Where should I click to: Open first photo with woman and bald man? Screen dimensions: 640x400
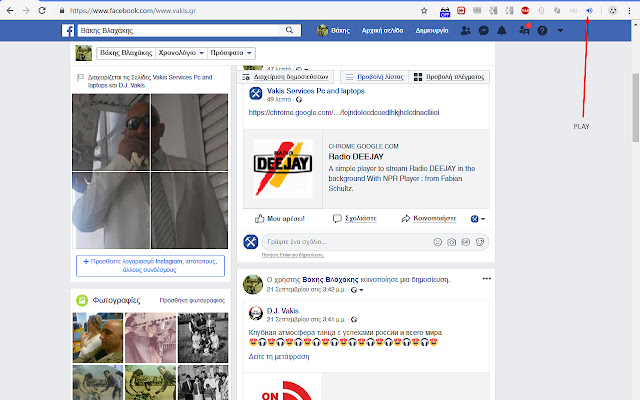(98, 338)
